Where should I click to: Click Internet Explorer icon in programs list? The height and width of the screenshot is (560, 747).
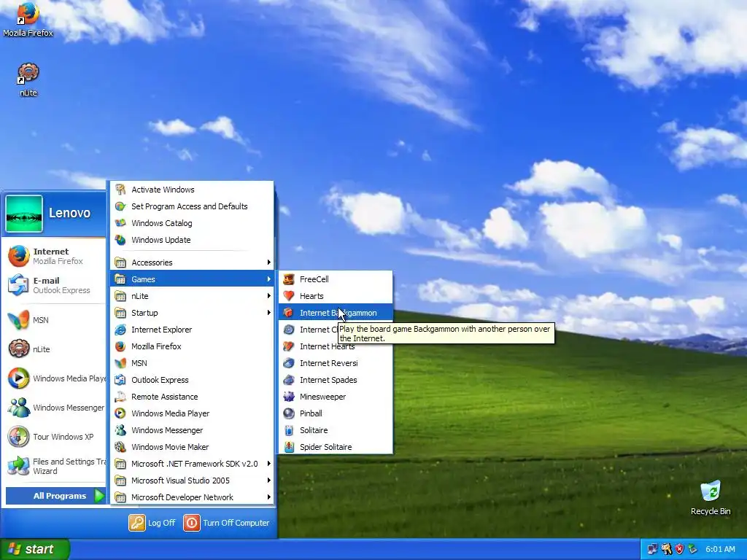click(x=120, y=330)
